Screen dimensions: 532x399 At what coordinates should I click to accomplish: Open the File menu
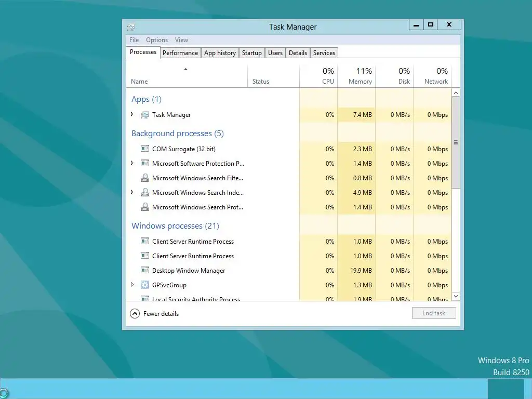(x=134, y=40)
